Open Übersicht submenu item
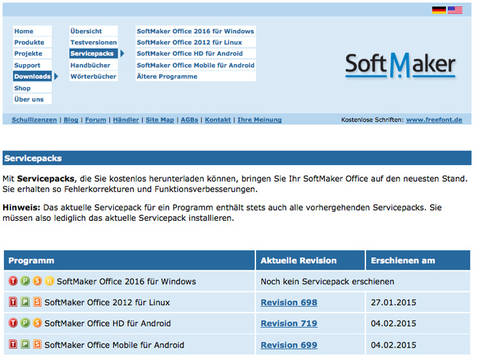 (94, 31)
